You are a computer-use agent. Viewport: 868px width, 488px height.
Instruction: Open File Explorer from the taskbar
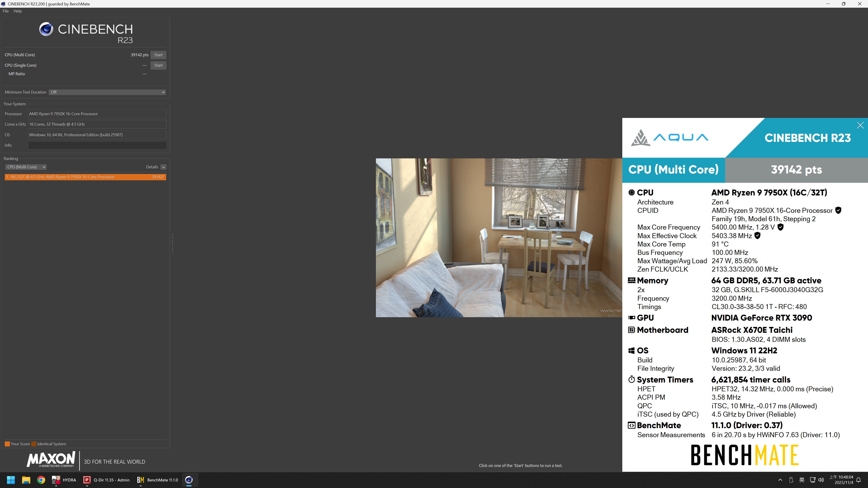[26, 480]
